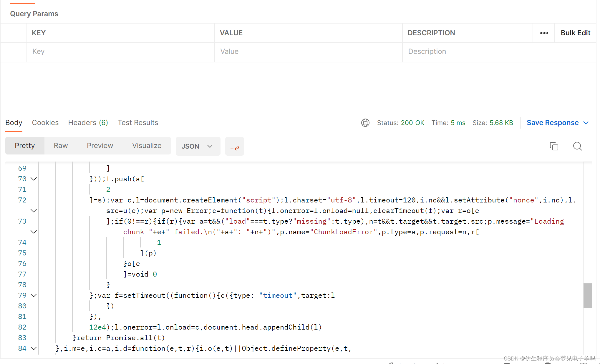Image resolution: width=600 pixels, height=364 pixels.
Task: Click the Status 200 OK text
Action: (401, 123)
